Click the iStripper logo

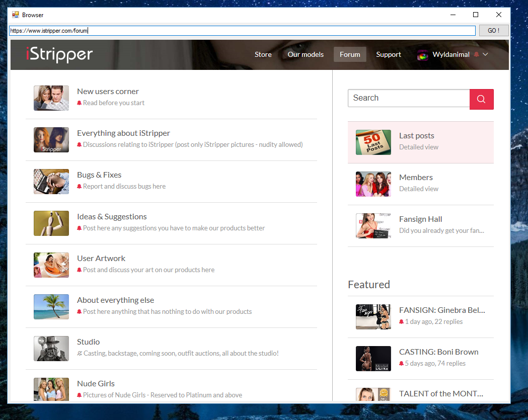click(x=59, y=54)
